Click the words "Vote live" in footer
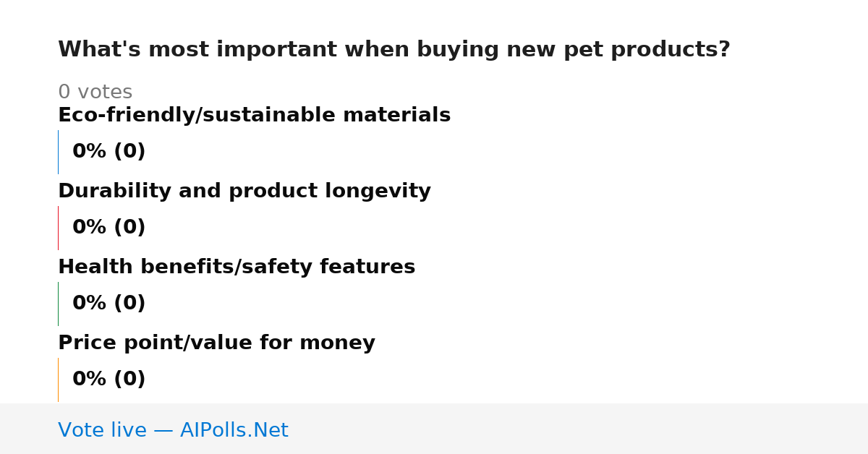Image resolution: width=868 pixels, height=454 pixels. [102, 430]
